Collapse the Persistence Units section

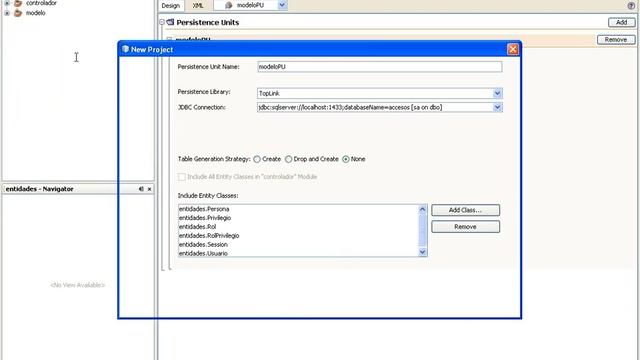coord(162,22)
